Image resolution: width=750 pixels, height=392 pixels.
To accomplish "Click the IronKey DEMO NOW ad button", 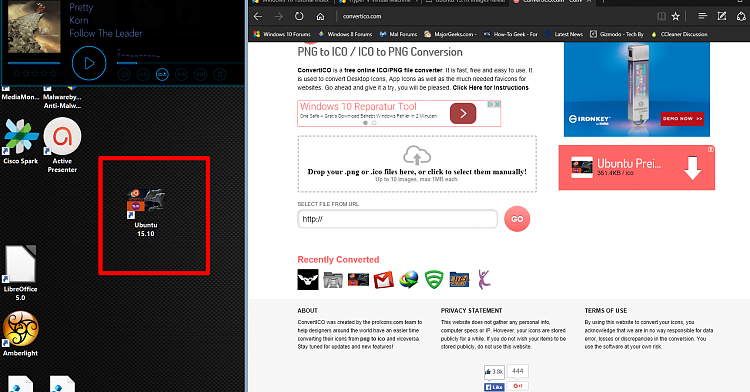I will pyautogui.click(x=682, y=119).
